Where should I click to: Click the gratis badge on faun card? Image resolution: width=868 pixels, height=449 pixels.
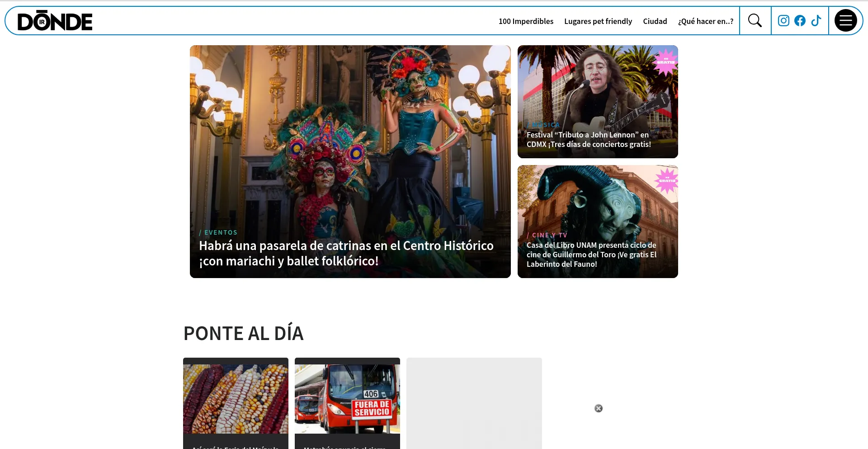[666, 180]
